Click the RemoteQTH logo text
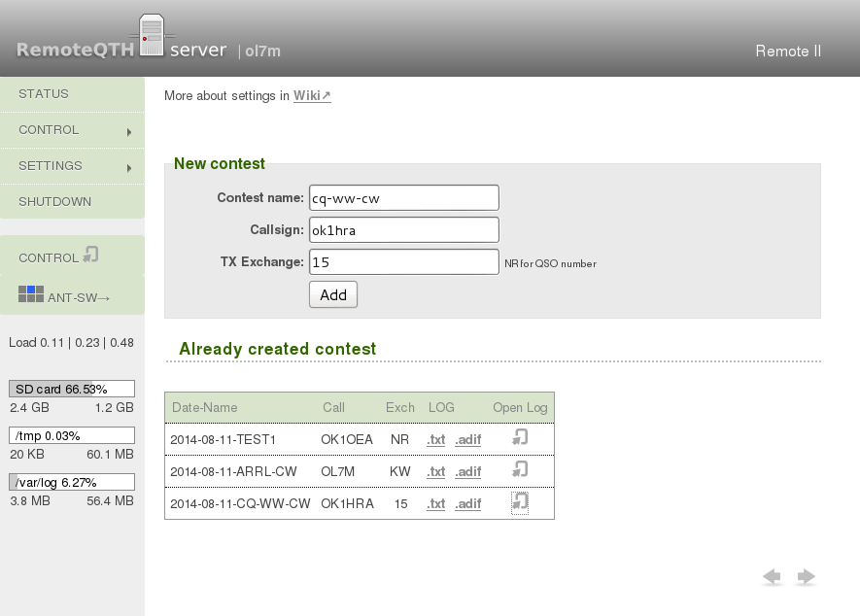The height and width of the screenshot is (616, 860). click(75, 50)
